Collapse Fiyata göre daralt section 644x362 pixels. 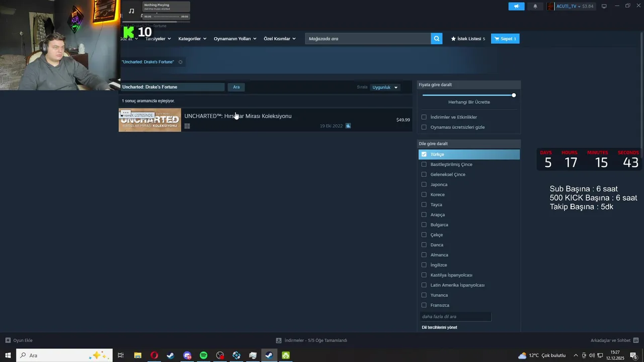tap(469, 85)
